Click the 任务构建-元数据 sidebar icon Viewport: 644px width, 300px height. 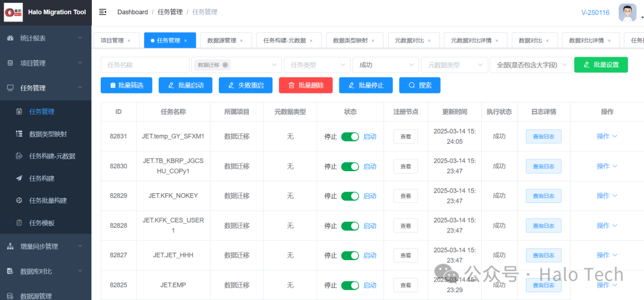click(19, 156)
